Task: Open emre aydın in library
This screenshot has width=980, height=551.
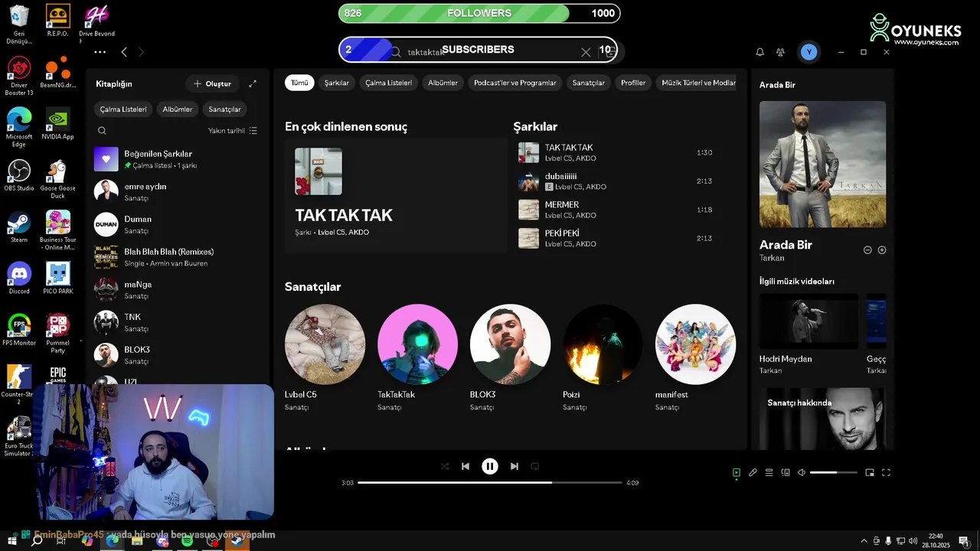Action: point(178,191)
